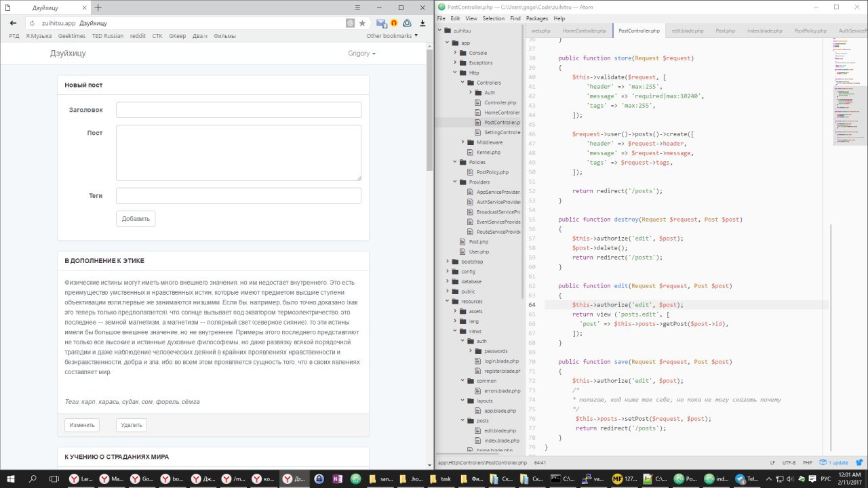This screenshot has width=868, height=488.
Task: Open Task View on the taskbar
Action: click(54, 479)
